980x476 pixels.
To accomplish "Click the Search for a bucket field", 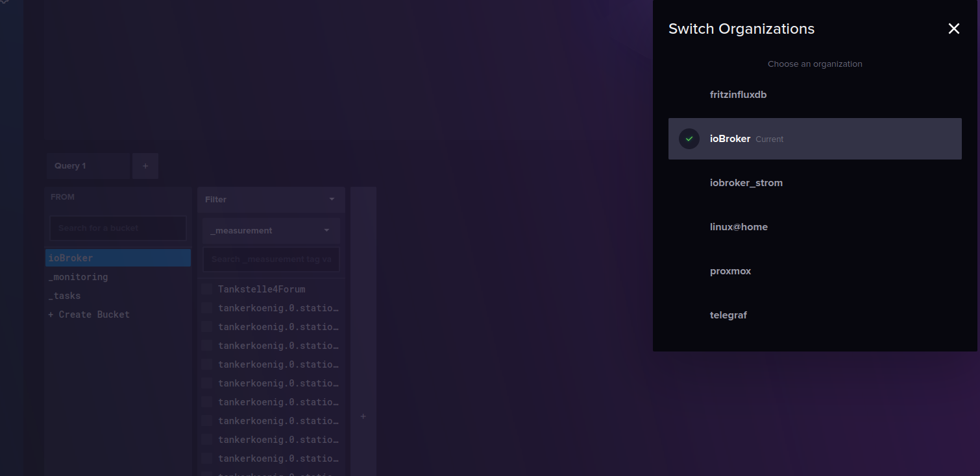I will click(x=118, y=228).
